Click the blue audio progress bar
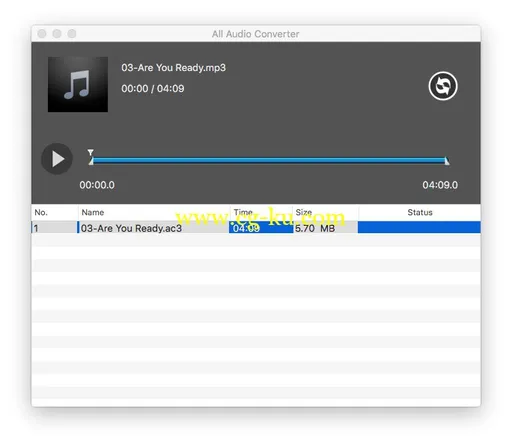The height and width of the screenshot is (444, 512). [x=269, y=160]
